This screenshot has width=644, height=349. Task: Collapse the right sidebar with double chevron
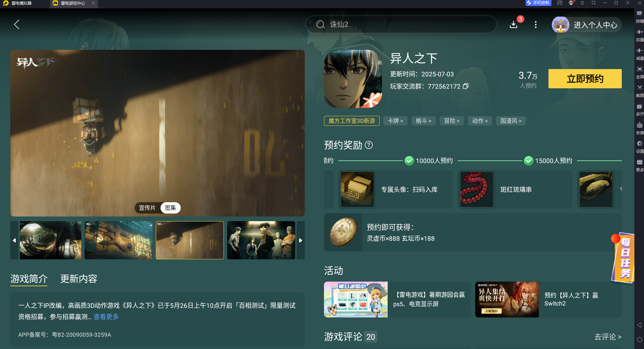(x=640, y=3)
